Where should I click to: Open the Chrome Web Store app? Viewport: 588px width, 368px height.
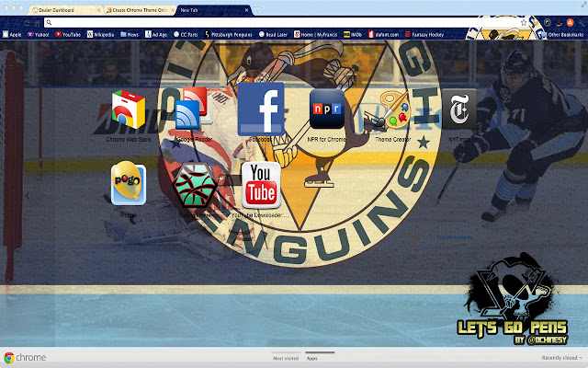pyautogui.click(x=129, y=109)
